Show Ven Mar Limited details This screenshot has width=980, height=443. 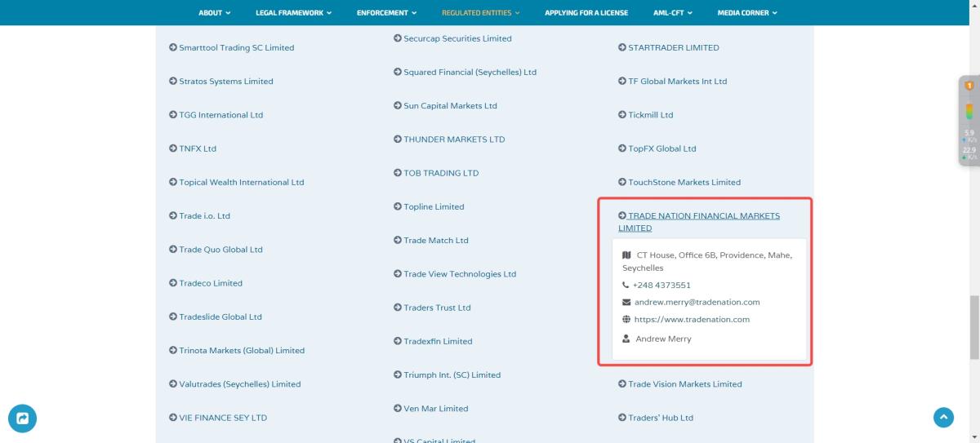(431, 409)
